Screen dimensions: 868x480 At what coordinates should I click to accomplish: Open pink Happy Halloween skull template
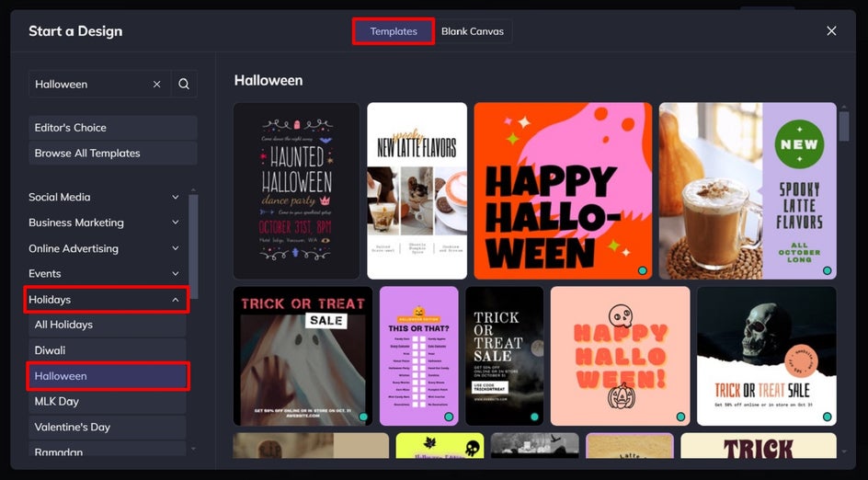pos(620,356)
